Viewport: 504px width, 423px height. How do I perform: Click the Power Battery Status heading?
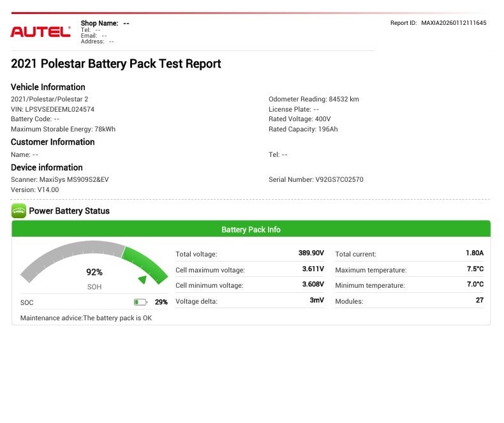[x=69, y=211]
